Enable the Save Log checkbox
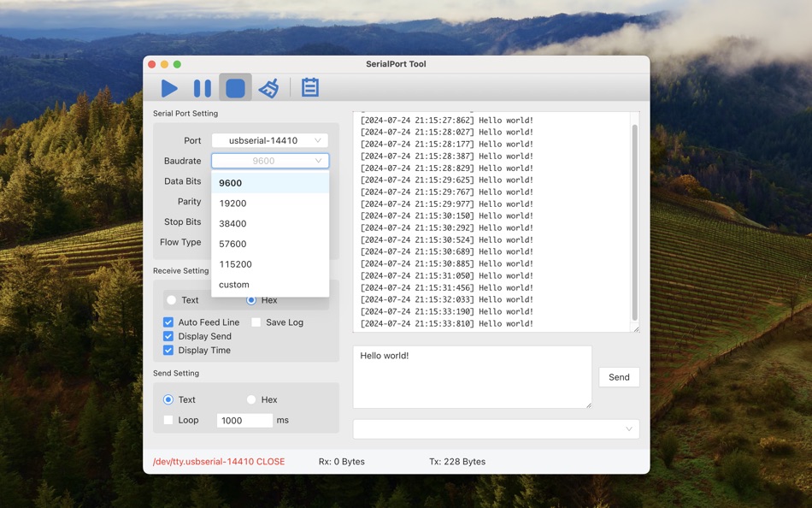This screenshot has width=812, height=508. (255, 322)
